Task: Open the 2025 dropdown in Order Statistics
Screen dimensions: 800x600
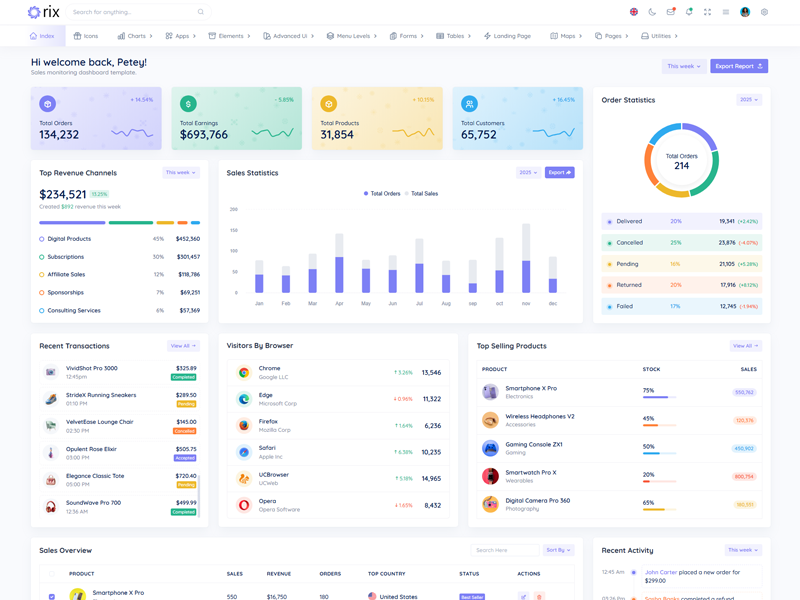Action: pos(749,100)
